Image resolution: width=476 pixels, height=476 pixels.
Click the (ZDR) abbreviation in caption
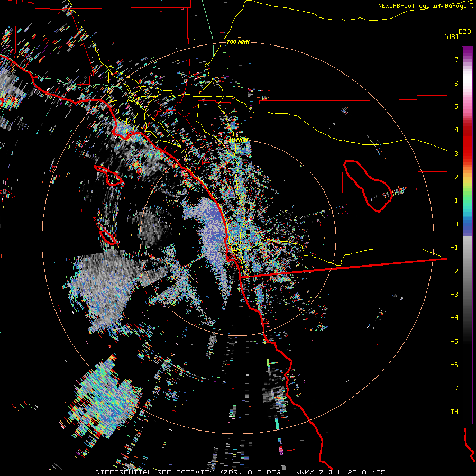pos(232,472)
